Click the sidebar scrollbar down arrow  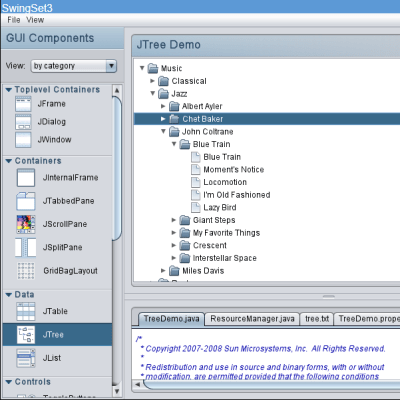tap(117, 391)
